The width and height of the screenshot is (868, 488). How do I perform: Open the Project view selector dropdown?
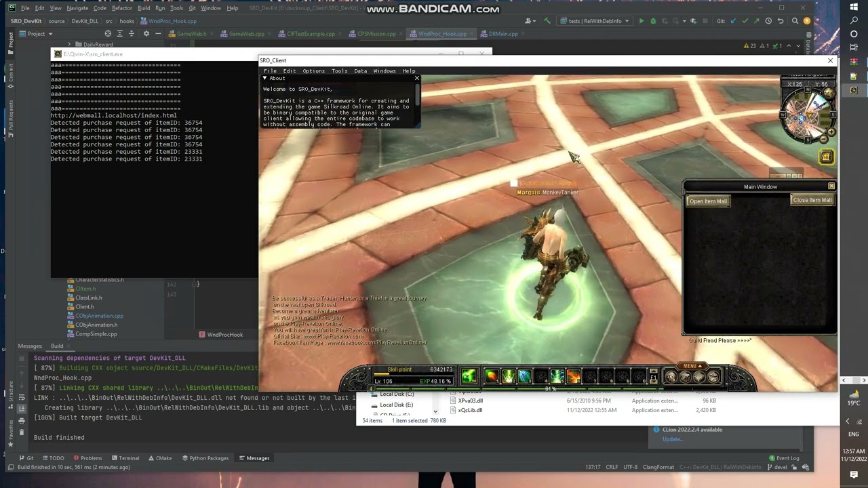pos(36,33)
